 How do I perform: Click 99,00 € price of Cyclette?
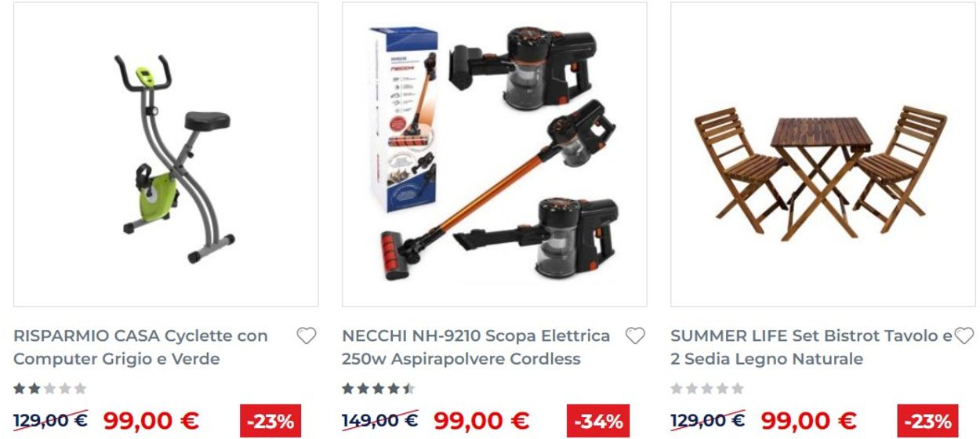point(151,421)
